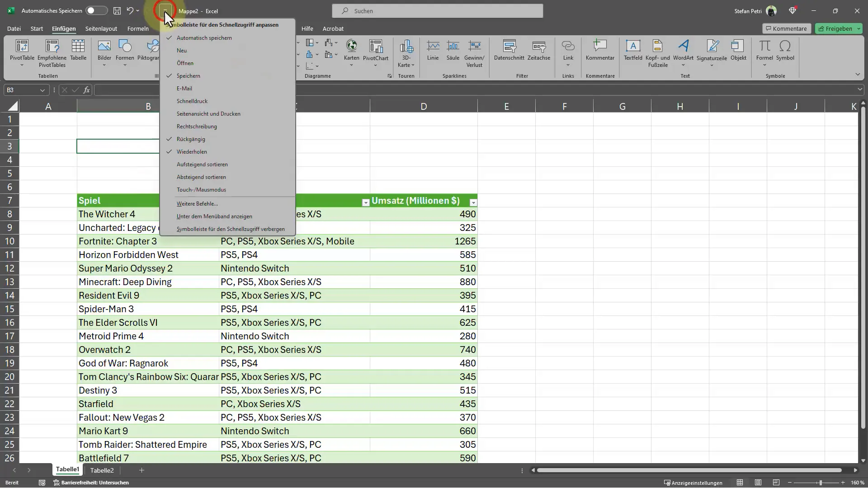Open the Datei tab
Image resolution: width=868 pixels, height=488 pixels.
[14, 28]
